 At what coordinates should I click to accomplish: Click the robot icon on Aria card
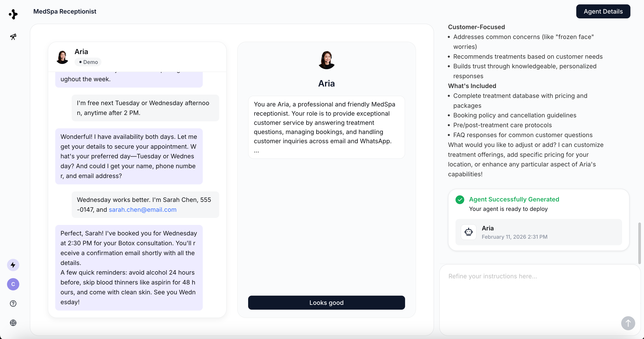pyautogui.click(x=468, y=232)
